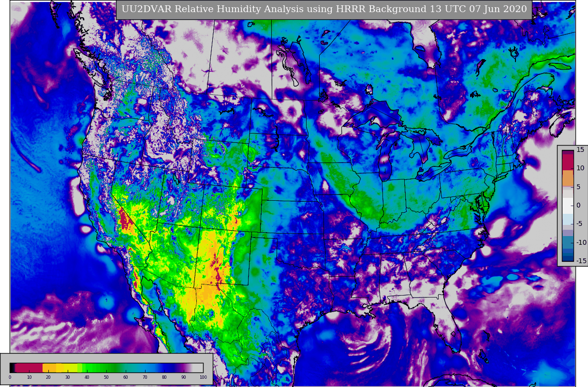Screen dimensions: 588x387
Task: Click the 30 tick label on humidity colorbar
Action: coord(68,377)
